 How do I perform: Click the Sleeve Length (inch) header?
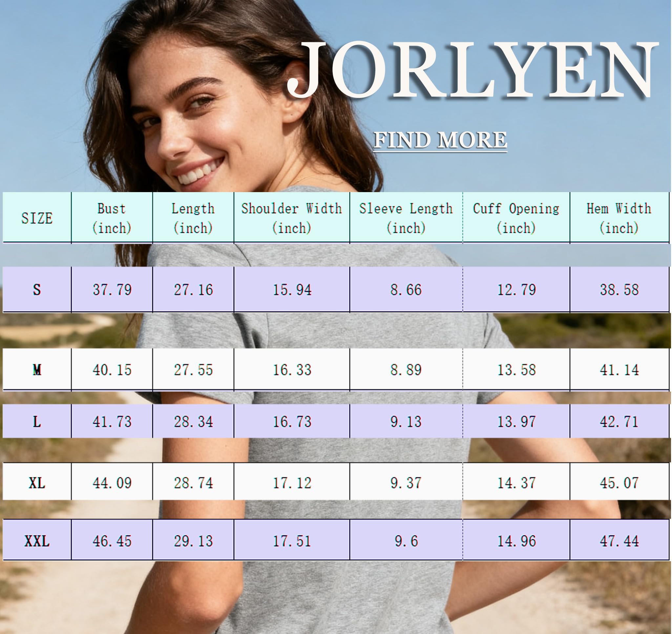(406, 218)
